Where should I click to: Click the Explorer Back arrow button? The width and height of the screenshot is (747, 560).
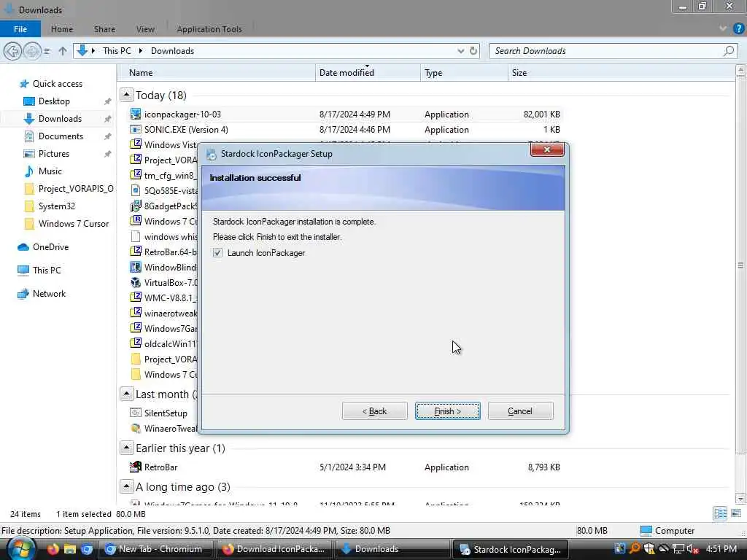pos(13,51)
